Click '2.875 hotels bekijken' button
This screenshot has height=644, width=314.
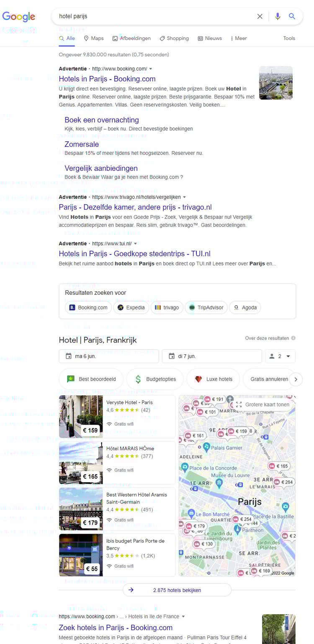tap(177, 590)
